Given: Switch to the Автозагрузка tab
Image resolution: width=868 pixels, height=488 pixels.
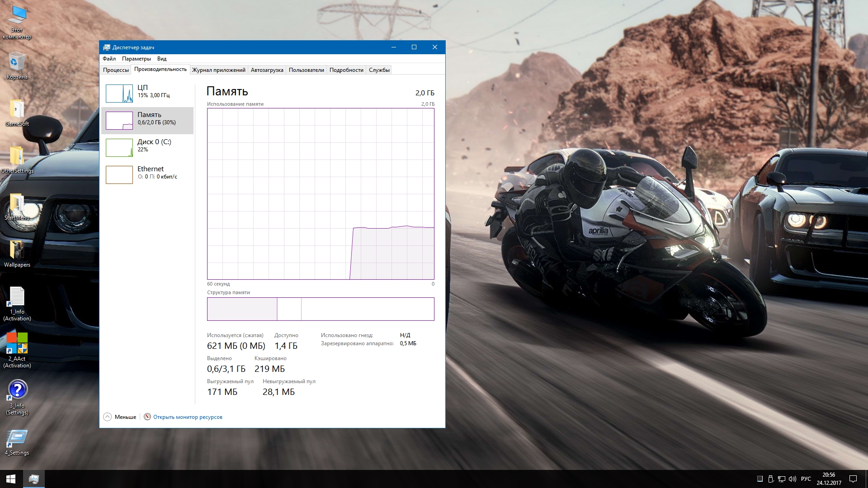Looking at the screenshot, I should click(x=267, y=70).
